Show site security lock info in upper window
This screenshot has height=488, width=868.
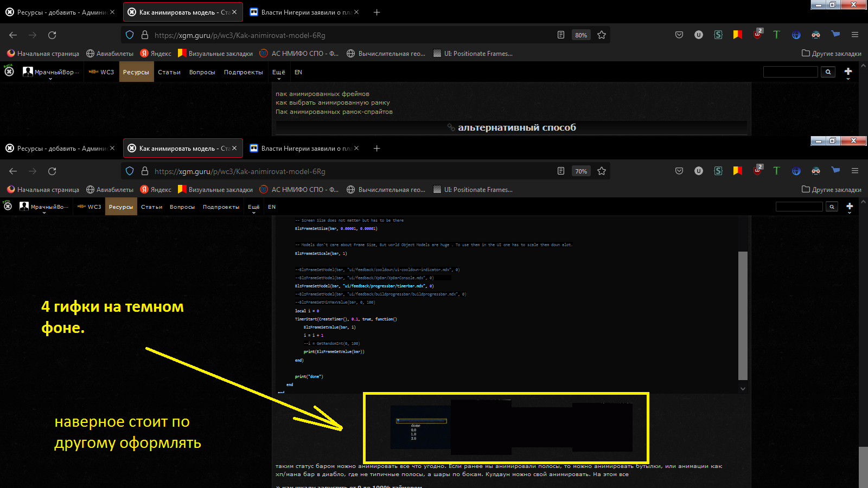click(145, 35)
